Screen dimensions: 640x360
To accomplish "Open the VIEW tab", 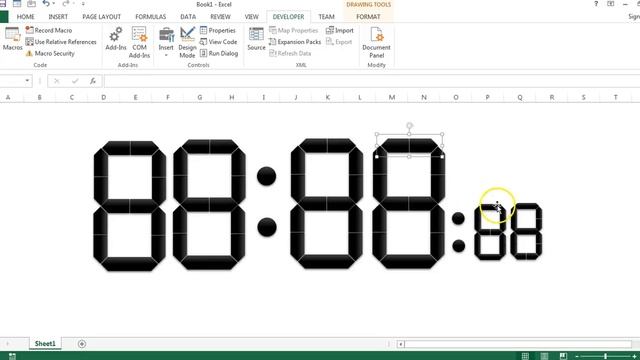I will coord(251,17).
